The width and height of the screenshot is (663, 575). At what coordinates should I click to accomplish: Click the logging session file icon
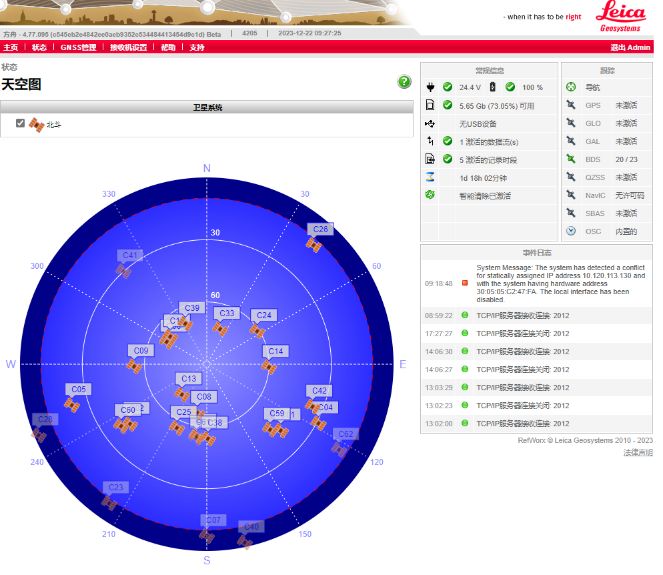click(430, 159)
